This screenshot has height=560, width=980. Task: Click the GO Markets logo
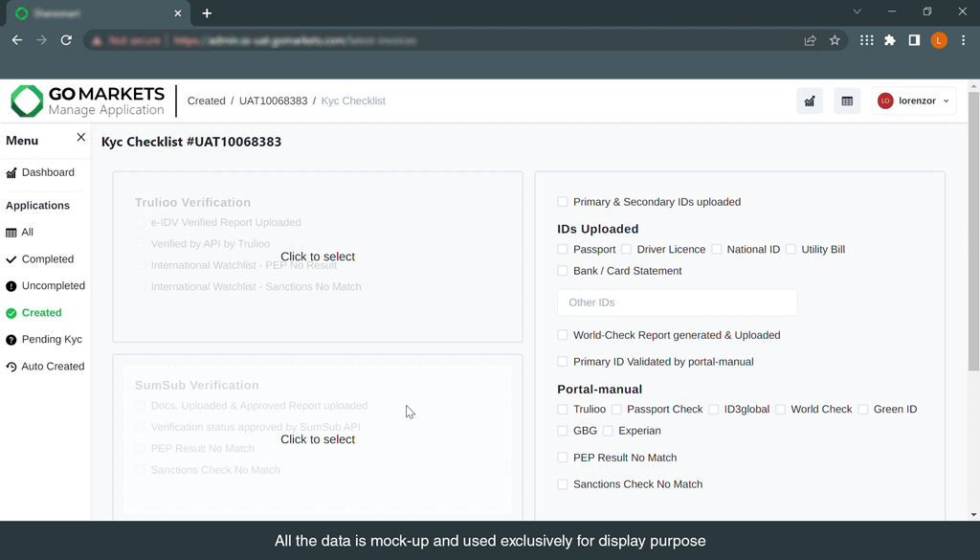click(87, 101)
